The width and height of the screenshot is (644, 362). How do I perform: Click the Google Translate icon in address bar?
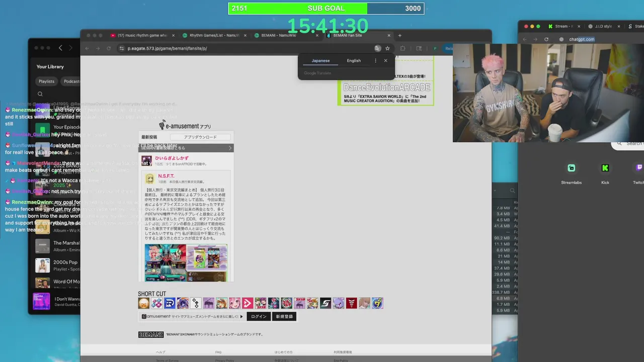coord(377,48)
